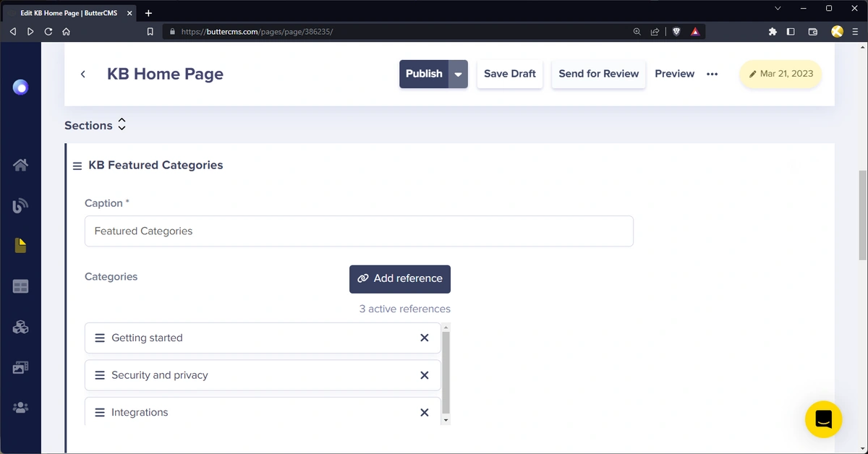Remove the Integrations reference

pos(425,412)
